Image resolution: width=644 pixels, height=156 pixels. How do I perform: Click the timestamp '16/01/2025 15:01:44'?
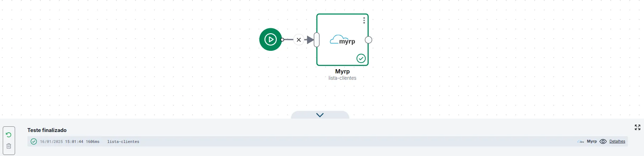tap(62, 142)
